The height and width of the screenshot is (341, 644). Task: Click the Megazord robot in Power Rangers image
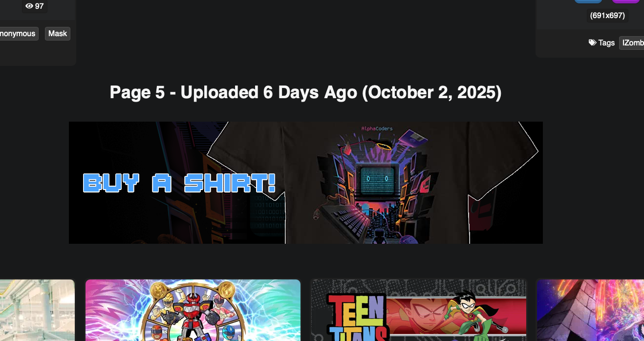click(x=194, y=313)
